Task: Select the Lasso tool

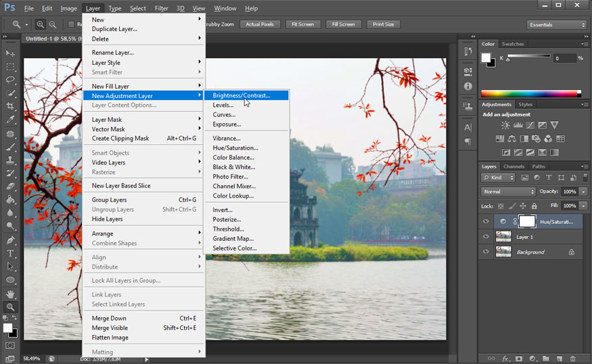Action: pyautogui.click(x=10, y=80)
